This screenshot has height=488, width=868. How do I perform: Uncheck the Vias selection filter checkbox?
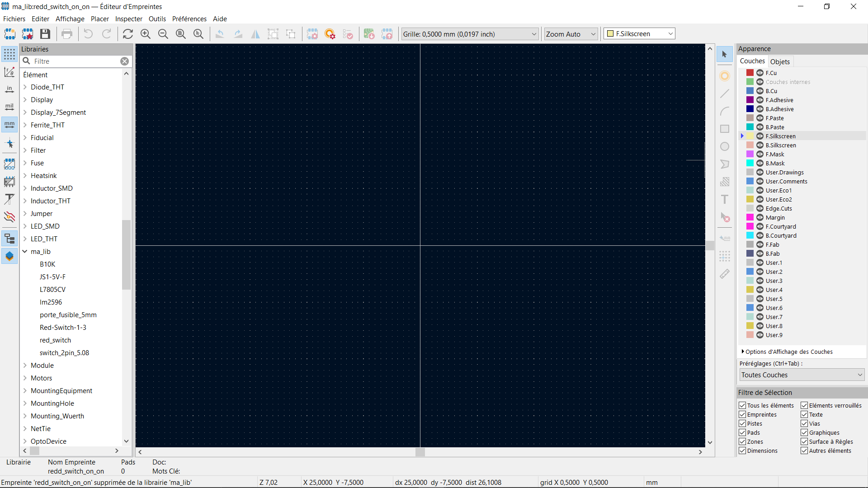pos(804,423)
